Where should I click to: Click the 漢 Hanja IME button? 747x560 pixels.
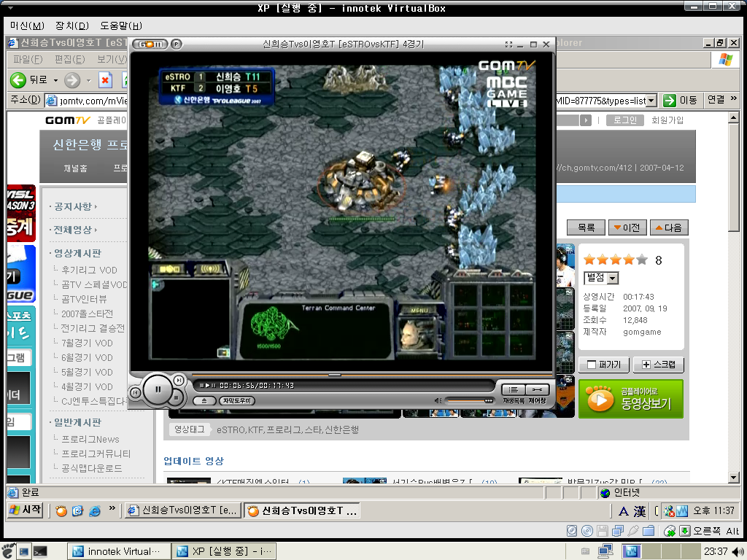pos(640,511)
